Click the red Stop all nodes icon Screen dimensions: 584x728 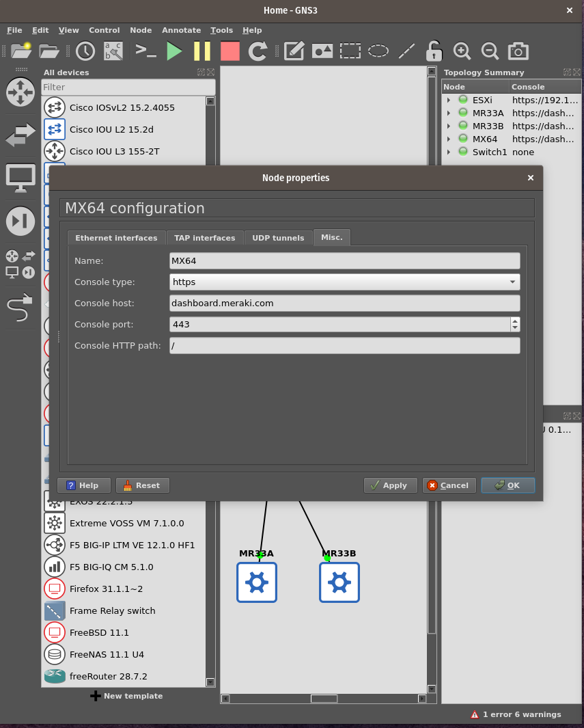(x=230, y=51)
